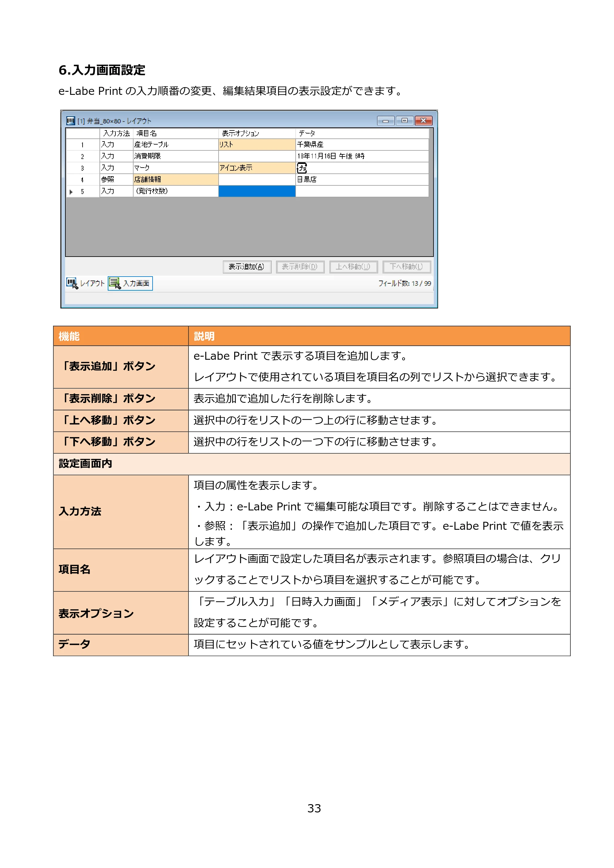Open the リスト display option cell
614x868 pixels.
coord(257,145)
